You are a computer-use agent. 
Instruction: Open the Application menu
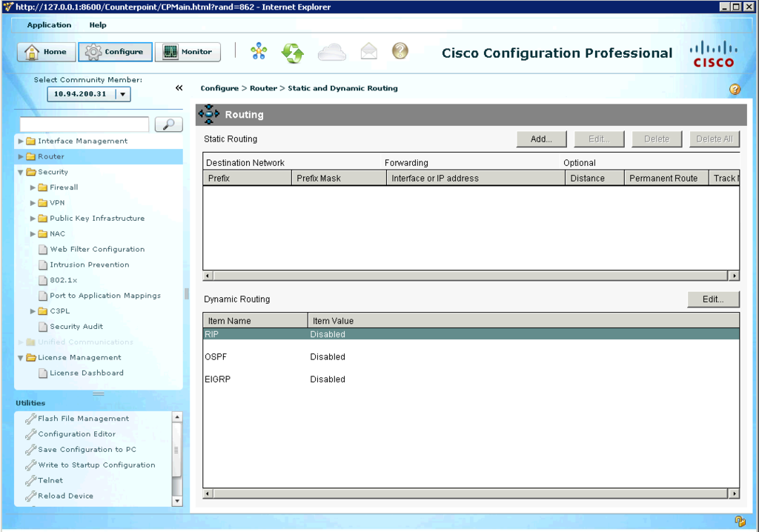pyautogui.click(x=49, y=25)
